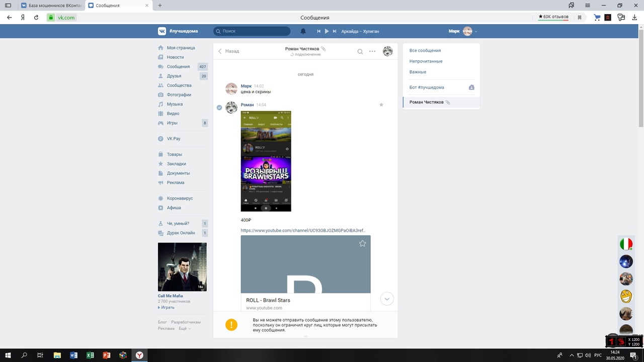This screenshot has width=644, height=362.
Task: Open the YouTube channel link
Action: pyautogui.click(x=302, y=230)
